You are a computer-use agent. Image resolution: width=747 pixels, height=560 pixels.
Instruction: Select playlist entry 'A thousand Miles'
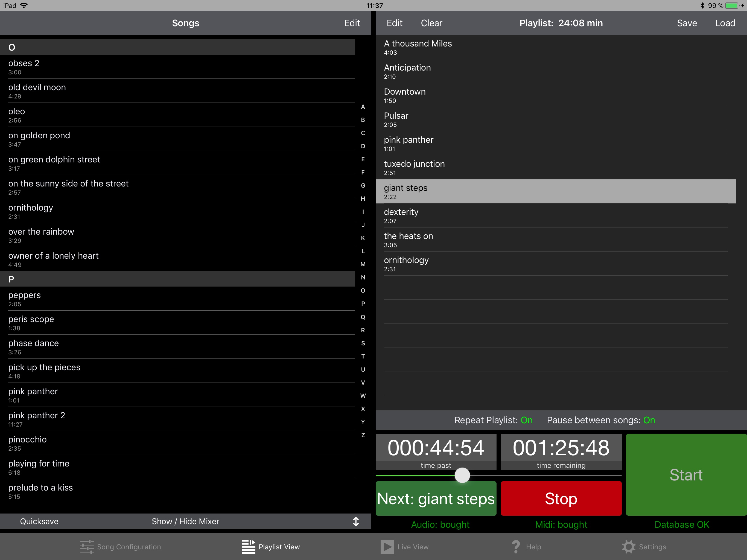[x=556, y=47]
